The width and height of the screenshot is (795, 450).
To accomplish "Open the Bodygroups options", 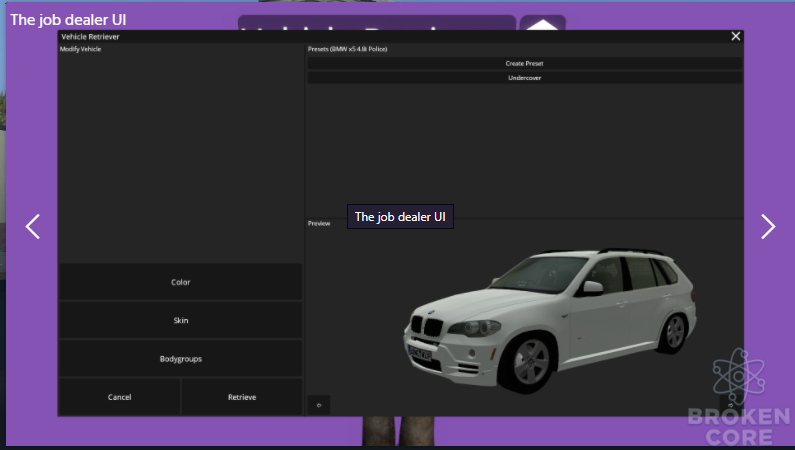I will pos(180,359).
